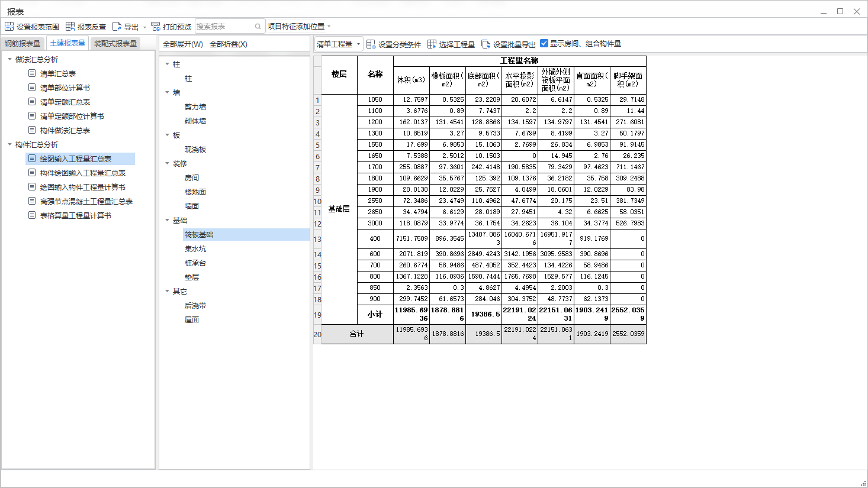Click the 体积(m3) column header
The image size is (868, 488).
pos(412,80)
